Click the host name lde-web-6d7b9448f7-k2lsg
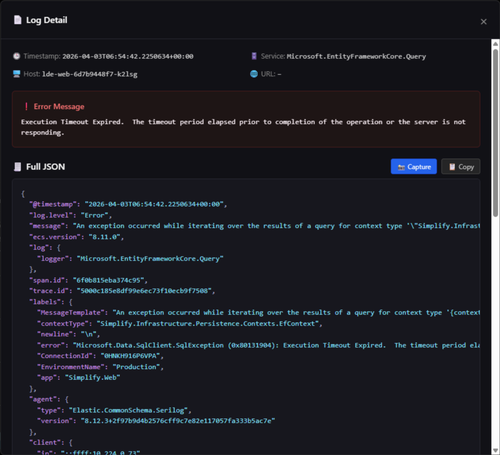Image resolution: width=500 pixels, height=455 pixels. pos(90,74)
